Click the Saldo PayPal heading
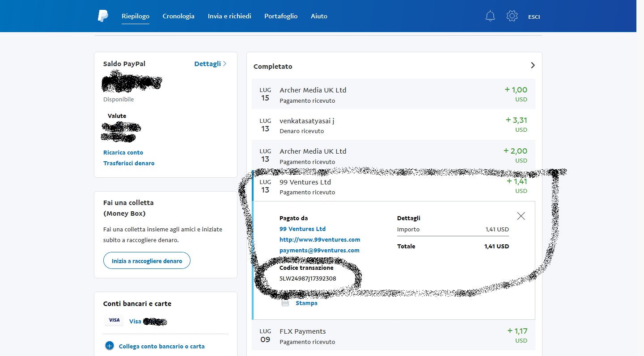 124,64
